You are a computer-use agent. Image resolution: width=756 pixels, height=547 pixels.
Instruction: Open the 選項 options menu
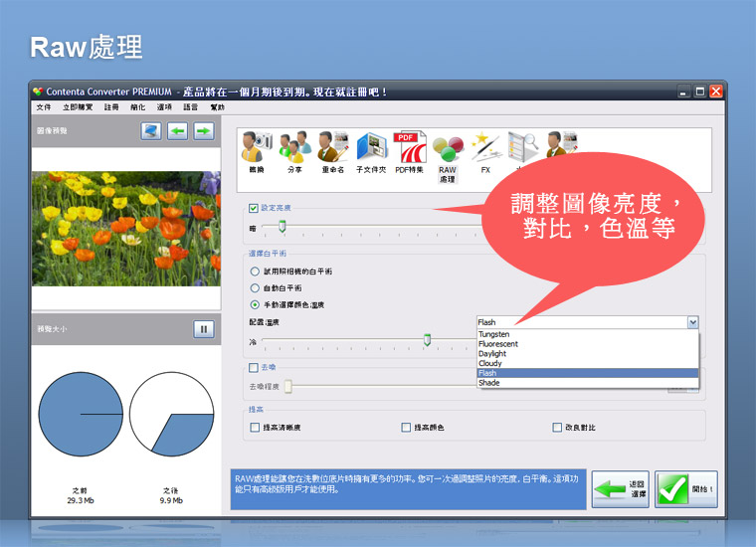point(164,107)
